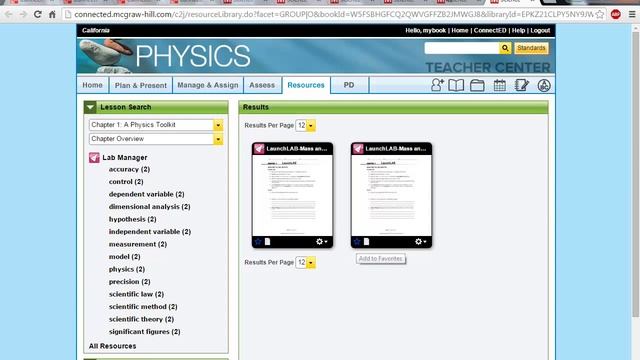Favorite the first LaunchLAB card star

(258, 242)
